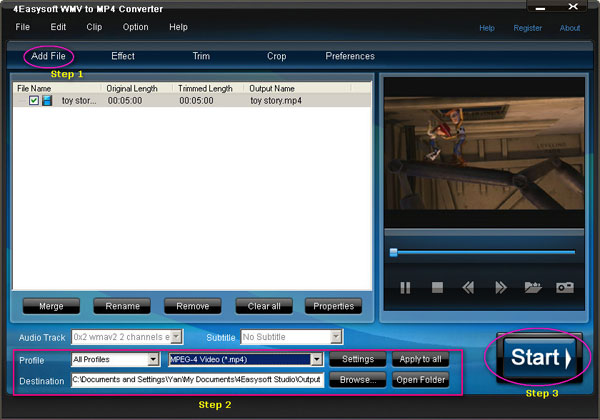Click the preview seek slider handle

[393, 252]
